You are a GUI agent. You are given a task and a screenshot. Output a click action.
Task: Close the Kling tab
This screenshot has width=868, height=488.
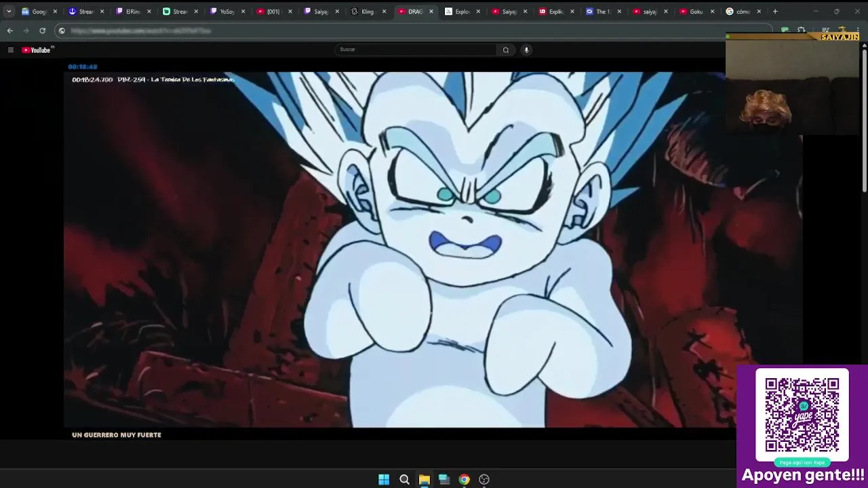coord(384,12)
